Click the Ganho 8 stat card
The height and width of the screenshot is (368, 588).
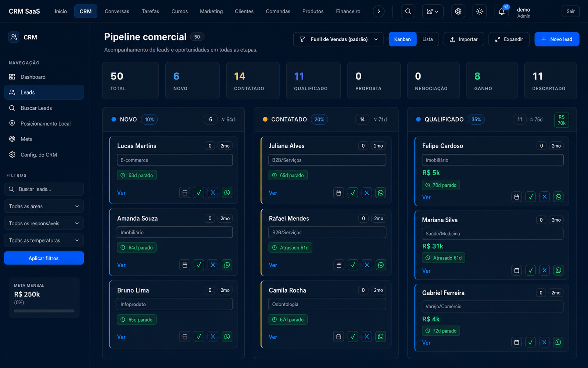click(x=492, y=81)
